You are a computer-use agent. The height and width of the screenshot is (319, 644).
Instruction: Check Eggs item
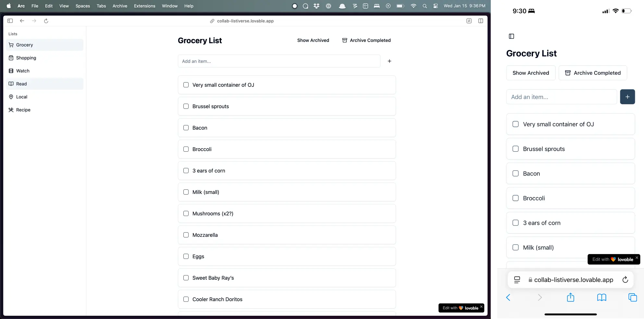tap(186, 256)
